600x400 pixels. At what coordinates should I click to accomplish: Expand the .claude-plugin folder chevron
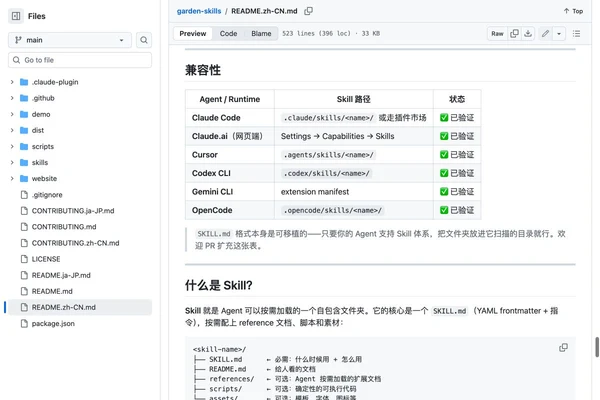click(12, 82)
